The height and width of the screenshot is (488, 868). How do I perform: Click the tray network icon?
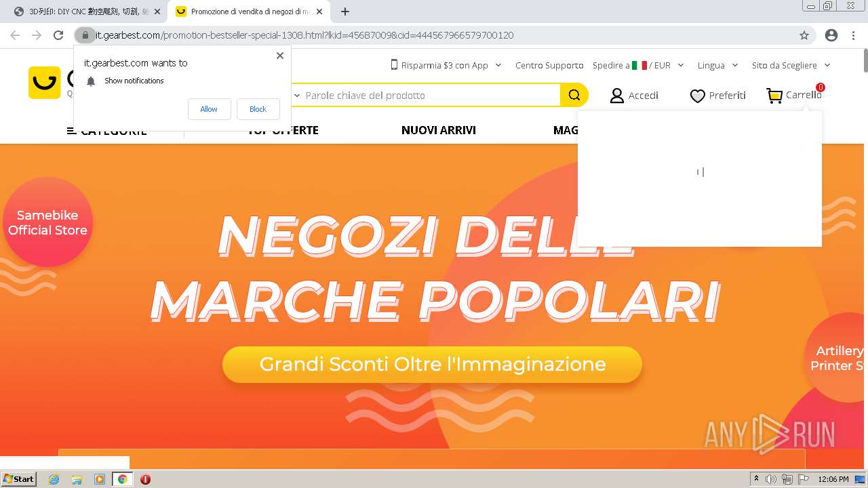(787, 479)
